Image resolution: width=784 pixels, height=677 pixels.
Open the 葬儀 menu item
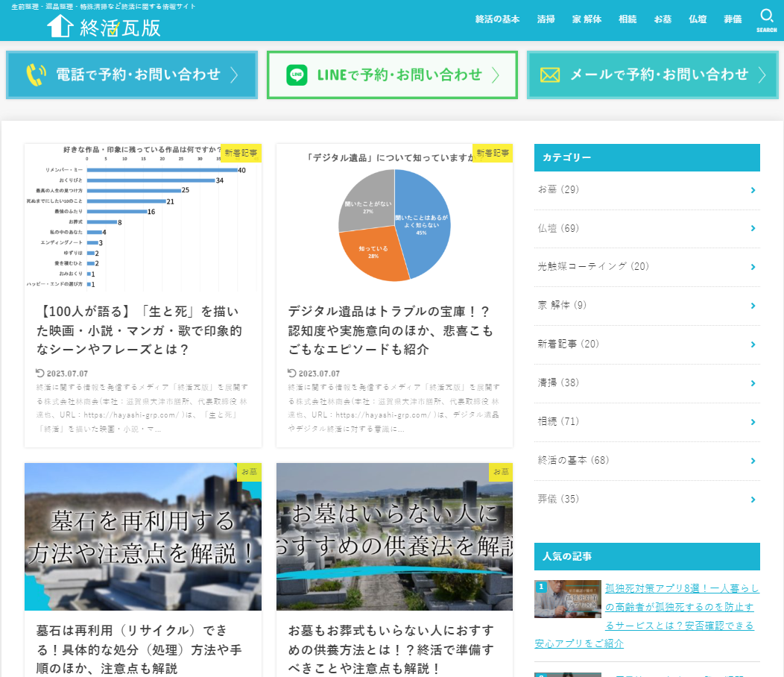click(x=733, y=19)
